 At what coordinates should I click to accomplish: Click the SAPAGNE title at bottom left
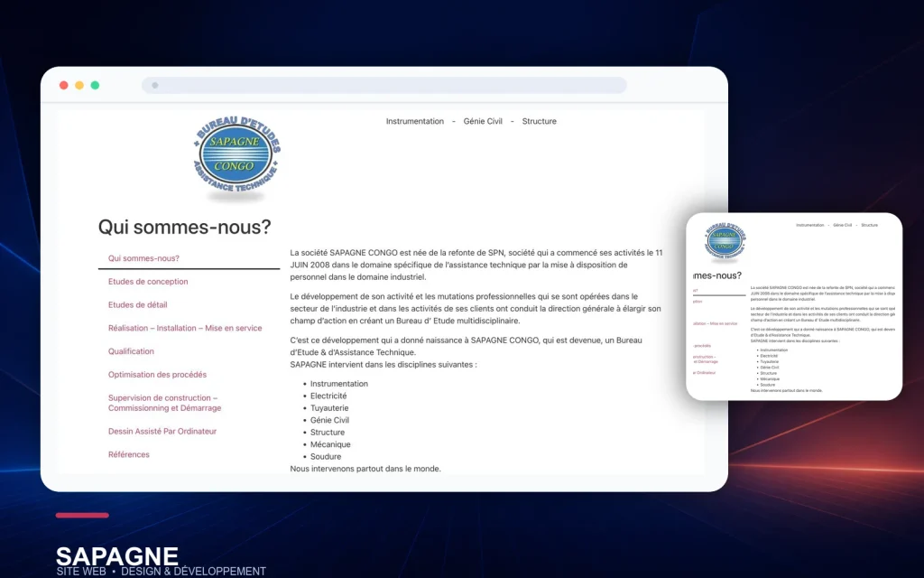(117, 555)
